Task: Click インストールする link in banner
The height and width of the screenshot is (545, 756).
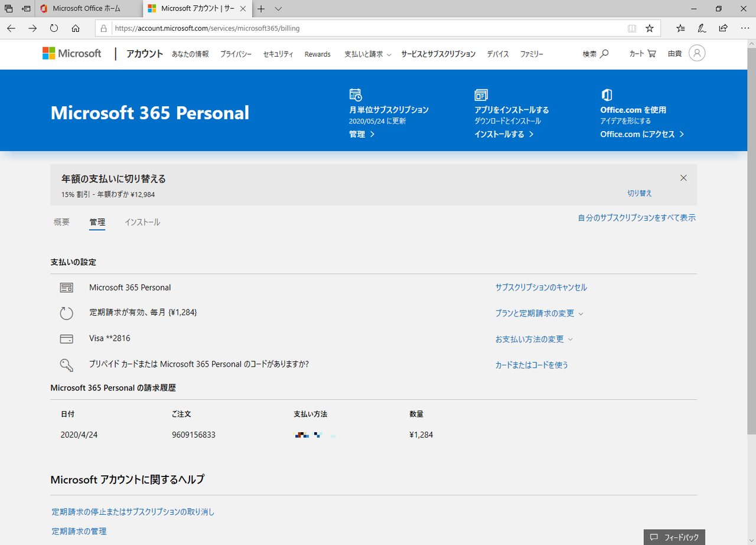Action: (504, 135)
